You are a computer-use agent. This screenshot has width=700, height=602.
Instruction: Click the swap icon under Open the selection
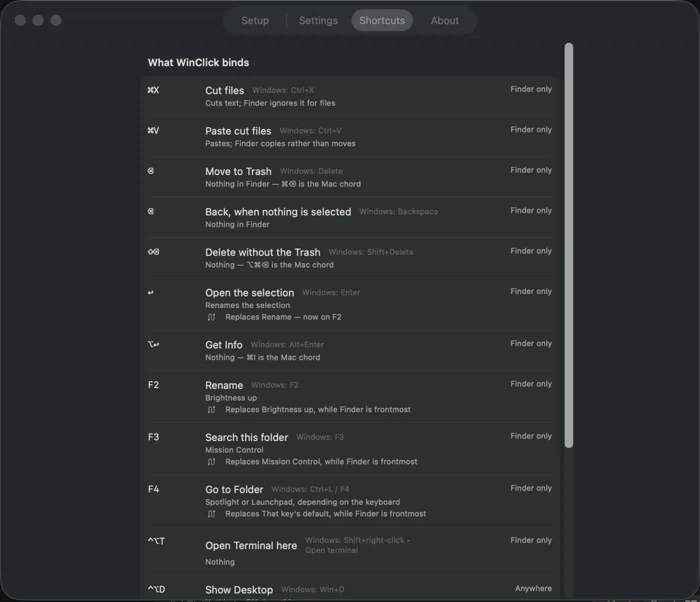click(211, 317)
